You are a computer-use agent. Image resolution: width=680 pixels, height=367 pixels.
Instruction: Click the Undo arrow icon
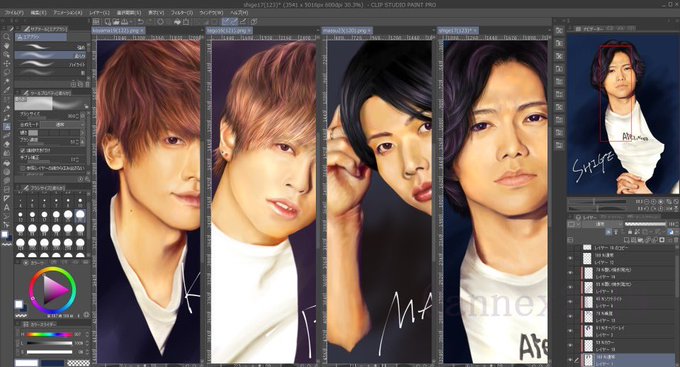pos(140,21)
